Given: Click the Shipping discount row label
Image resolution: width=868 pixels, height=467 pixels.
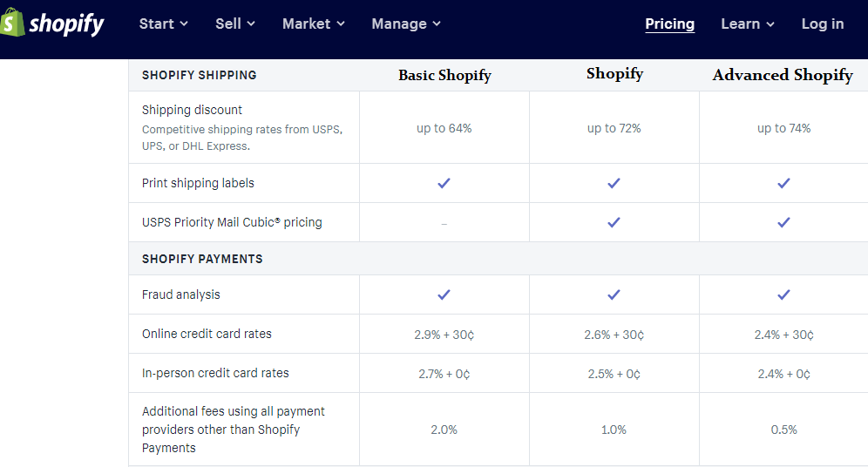Looking at the screenshot, I should tap(192, 110).
